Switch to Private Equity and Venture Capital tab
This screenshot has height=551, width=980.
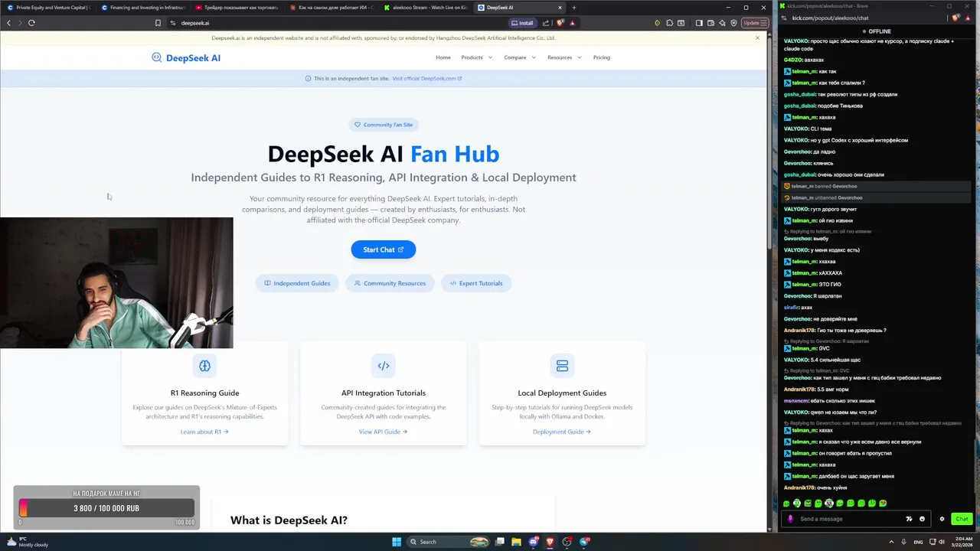pos(48,8)
